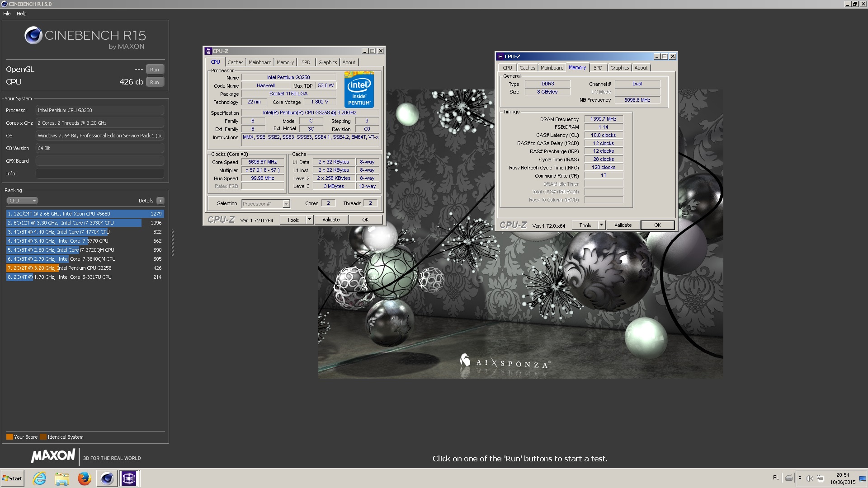Launch Firefox from the taskbar

point(84,478)
